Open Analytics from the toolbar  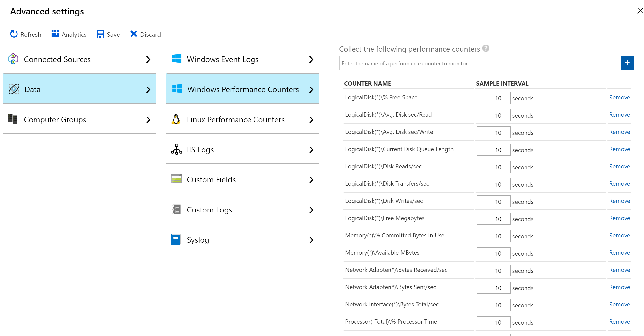click(69, 34)
